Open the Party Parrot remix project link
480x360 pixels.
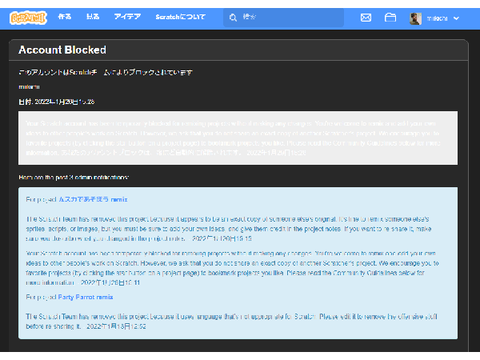(85, 297)
